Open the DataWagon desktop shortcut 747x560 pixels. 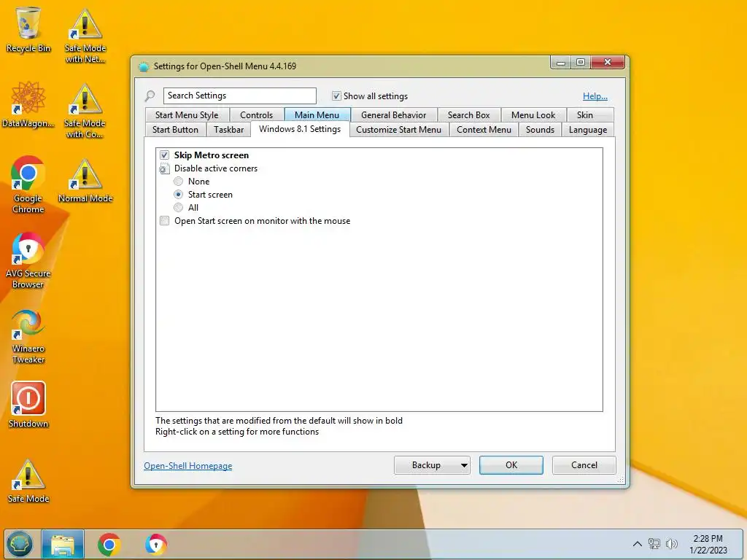point(28,105)
